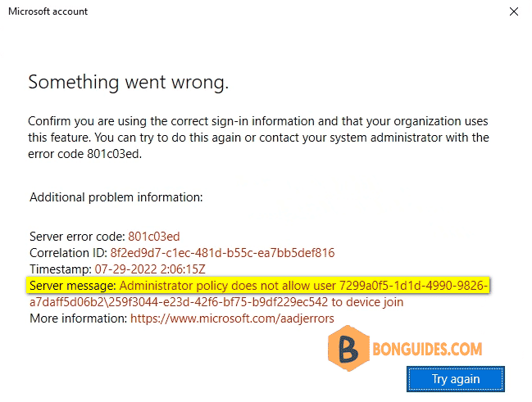Select the 801c03ed server error code value
The width and height of the screenshot is (532, 402).
click(x=153, y=237)
